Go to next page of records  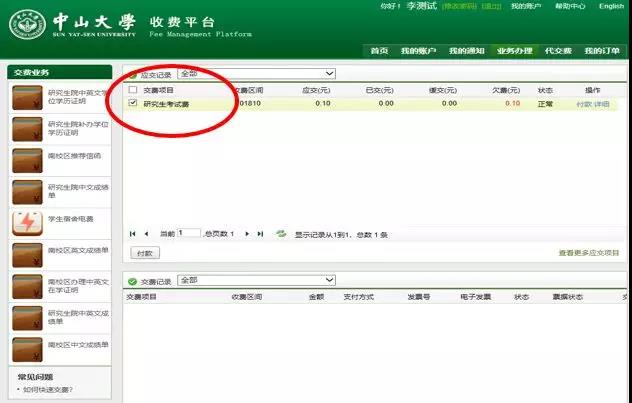(247, 233)
